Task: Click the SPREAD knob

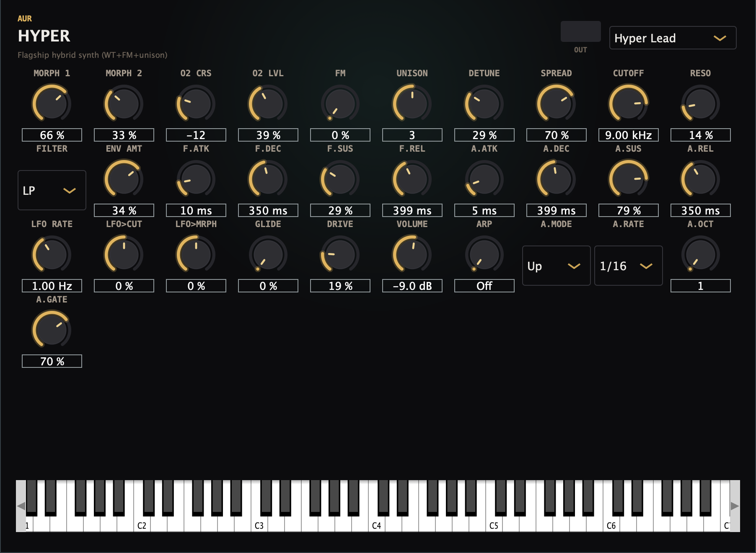Action: click(x=556, y=103)
